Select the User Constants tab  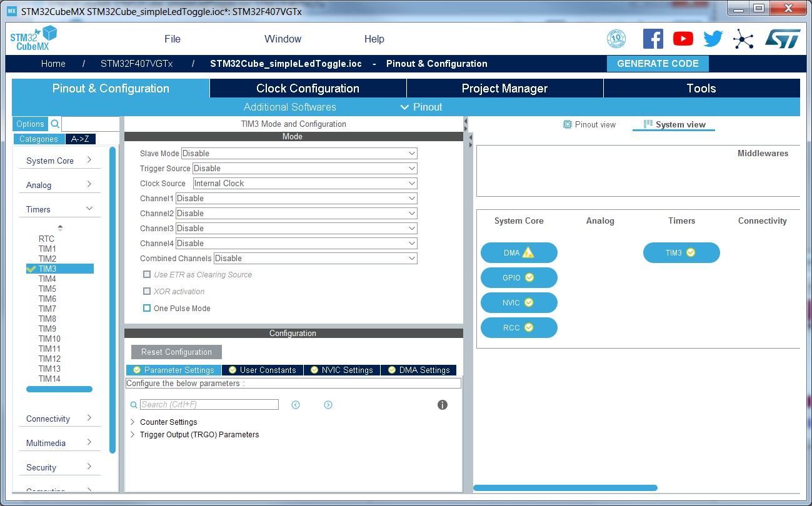(x=263, y=370)
